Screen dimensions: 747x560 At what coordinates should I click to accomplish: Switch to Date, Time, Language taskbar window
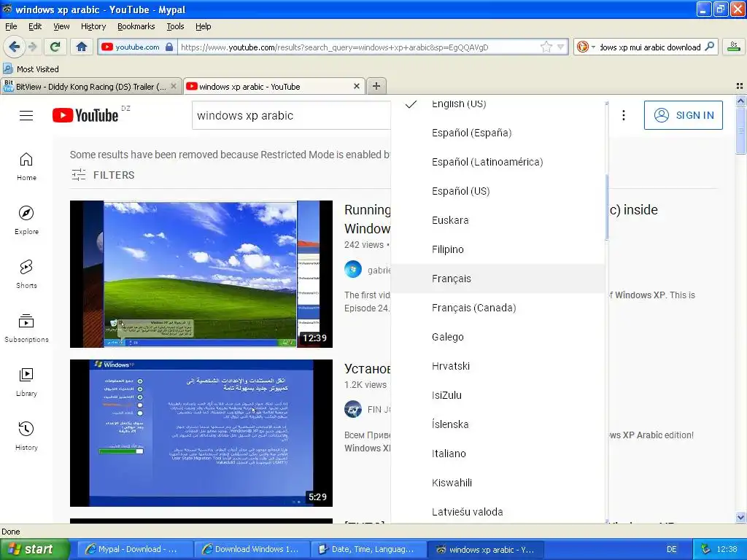[368, 549]
